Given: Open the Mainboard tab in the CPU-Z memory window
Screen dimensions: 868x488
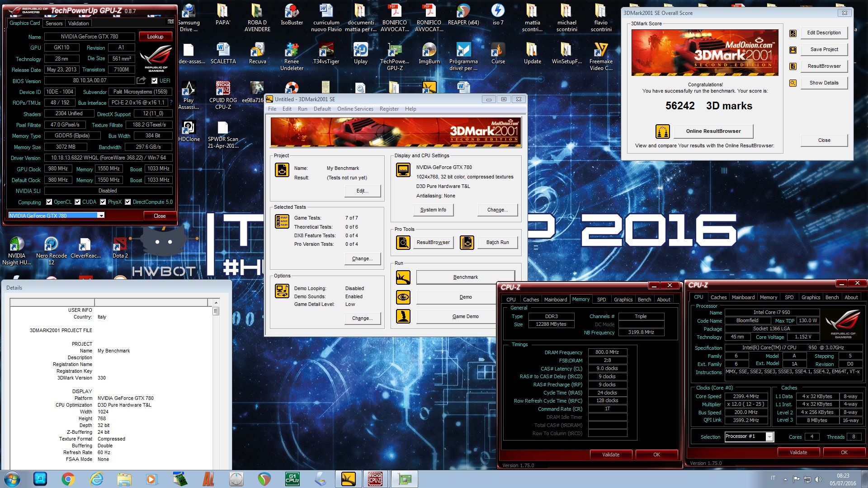Looking at the screenshot, I should coord(555,300).
